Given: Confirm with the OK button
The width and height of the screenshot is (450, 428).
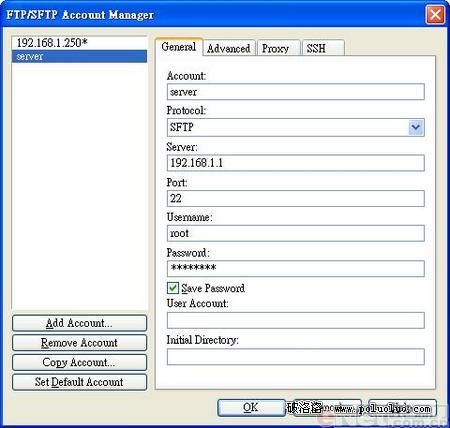Looking at the screenshot, I should (x=251, y=407).
